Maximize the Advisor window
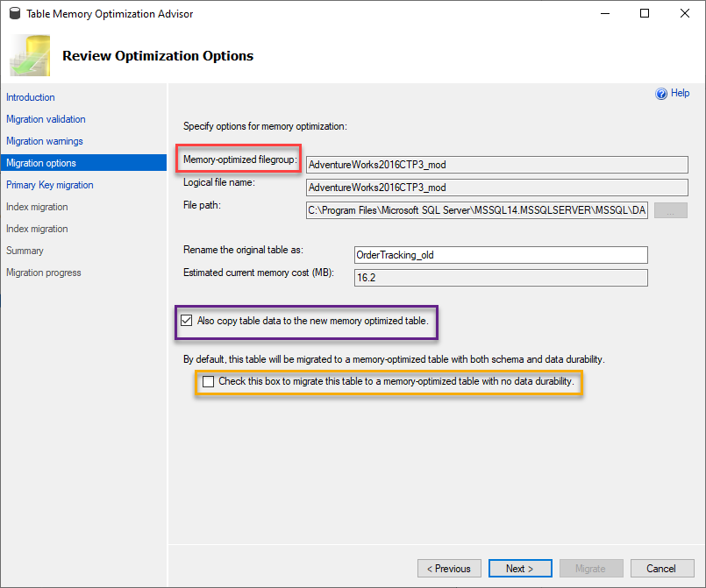 pyautogui.click(x=645, y=13)
